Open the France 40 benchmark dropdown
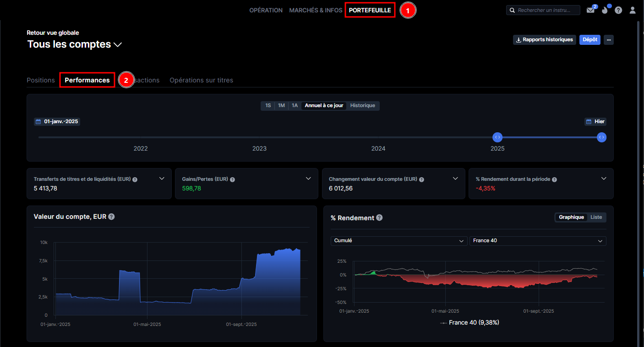This screenshot has height=347, width=644. point(537,241)
